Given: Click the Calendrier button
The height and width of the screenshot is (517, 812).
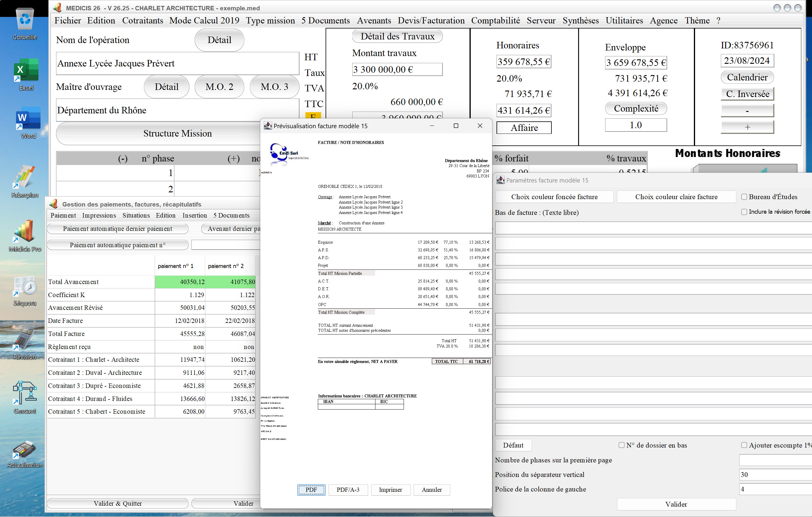Looking at the screenshot, I should [x=747, y=77].
